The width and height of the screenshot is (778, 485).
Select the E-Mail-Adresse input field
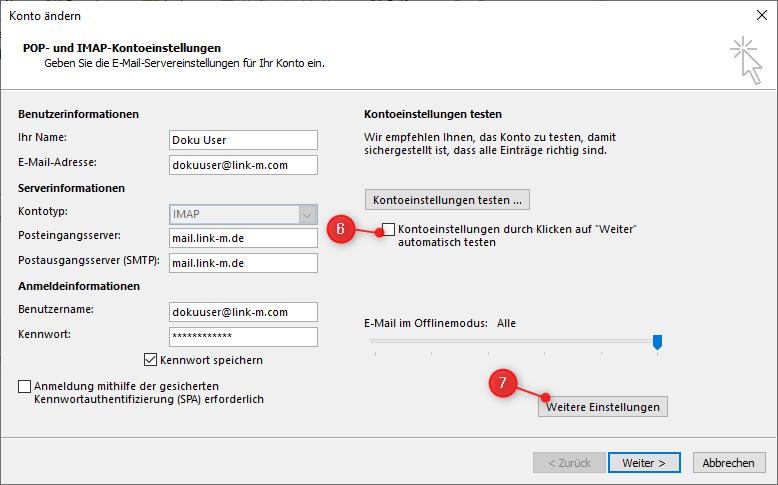pos(243,164)
